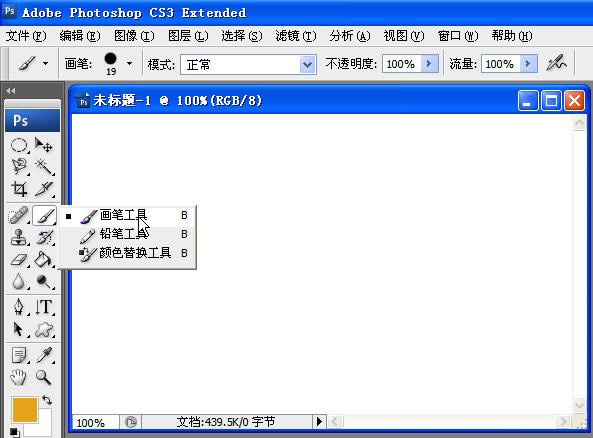Open the 分析(A) menu
This screenshot has width=593, height=438.
click(x=350, y=36)
